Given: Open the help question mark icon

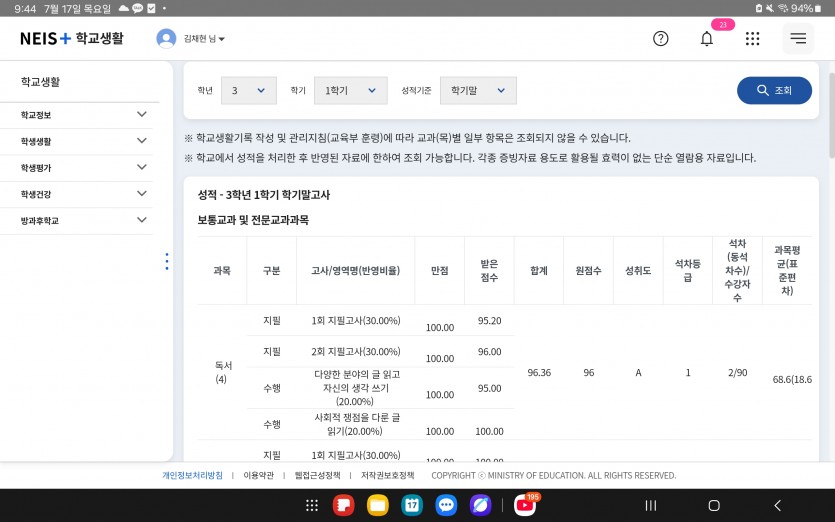Looking at the screenshot, I should [660, 38].
